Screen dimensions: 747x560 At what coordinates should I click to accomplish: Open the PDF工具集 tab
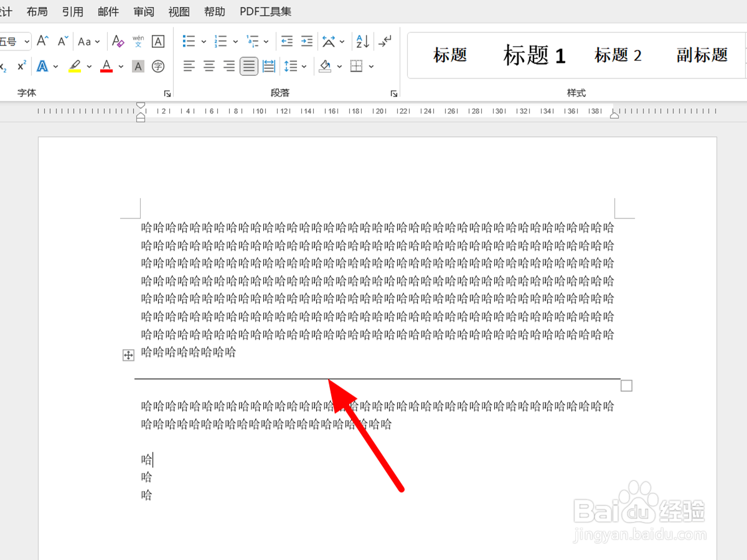(266, 12)
